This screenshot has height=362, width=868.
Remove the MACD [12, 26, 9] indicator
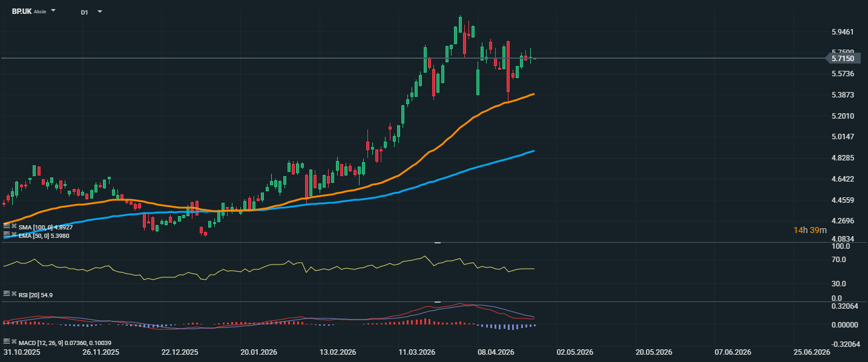pos(13,341)
